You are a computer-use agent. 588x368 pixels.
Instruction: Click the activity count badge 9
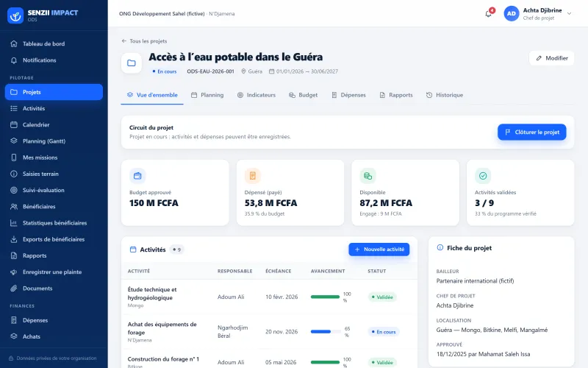point(177,250)
